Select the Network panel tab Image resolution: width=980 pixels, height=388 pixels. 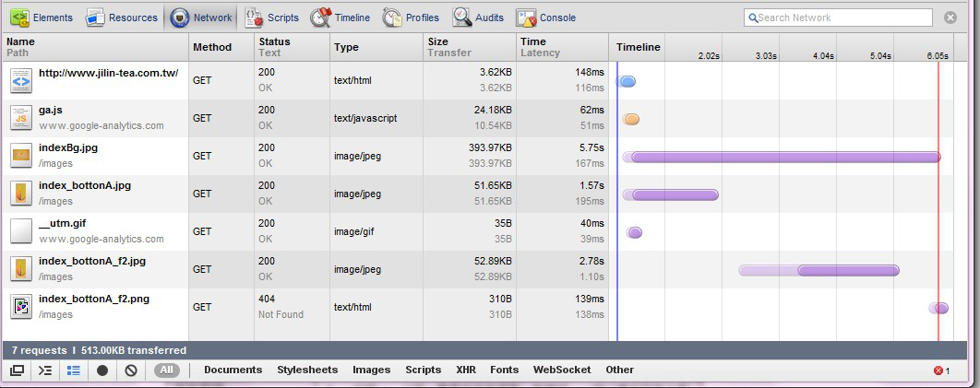point(200,18)
